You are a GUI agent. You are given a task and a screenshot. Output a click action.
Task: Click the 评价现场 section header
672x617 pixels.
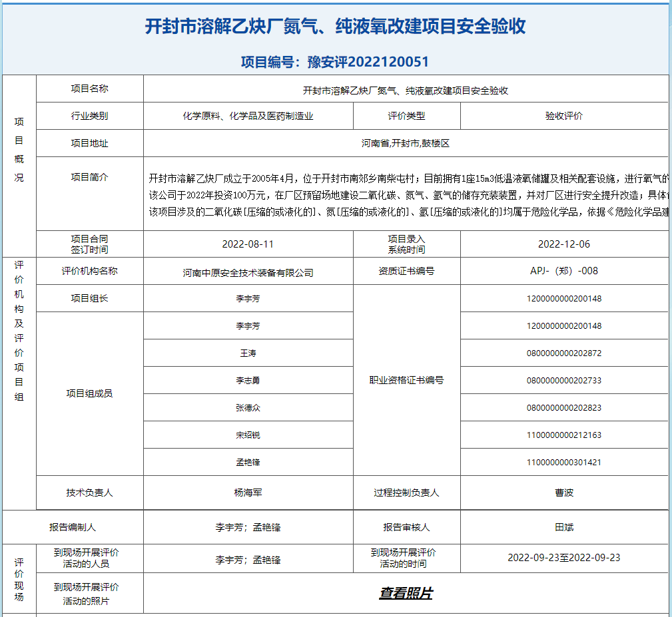click(19, 579)
